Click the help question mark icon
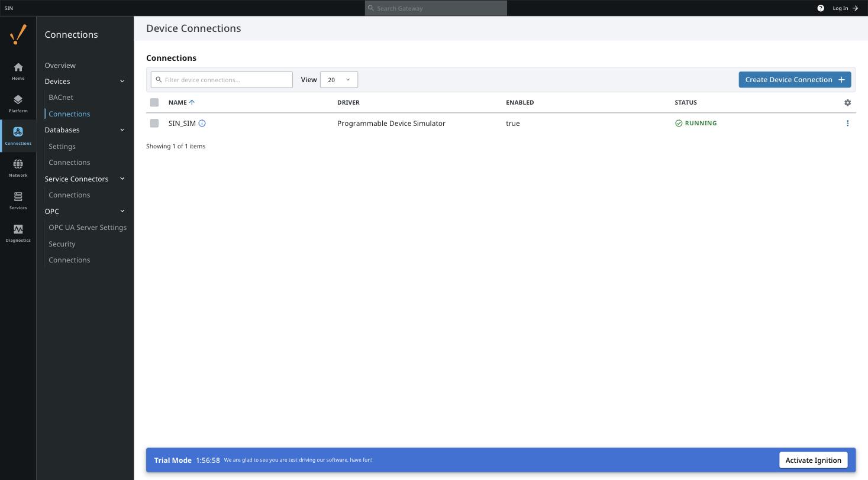 (x=821, y=8)
